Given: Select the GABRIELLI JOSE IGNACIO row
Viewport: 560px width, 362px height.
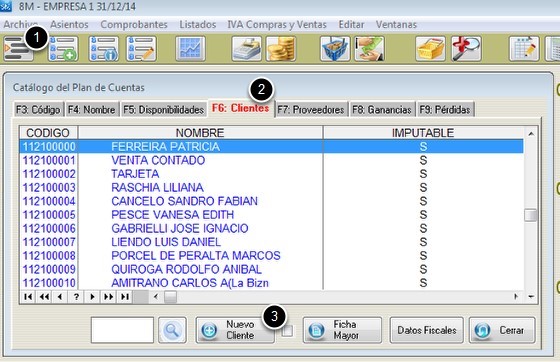Looking at the screenshot, I should tap(271, 228).
